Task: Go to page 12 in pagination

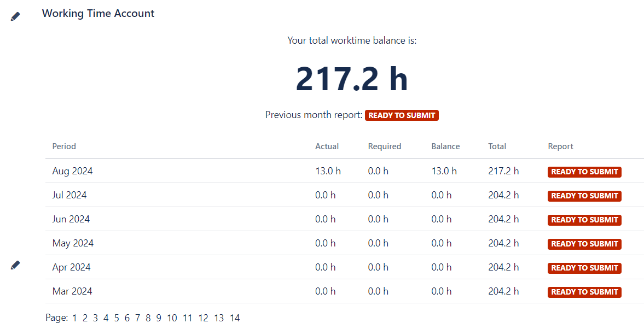Action: click(x=204, y=318)
